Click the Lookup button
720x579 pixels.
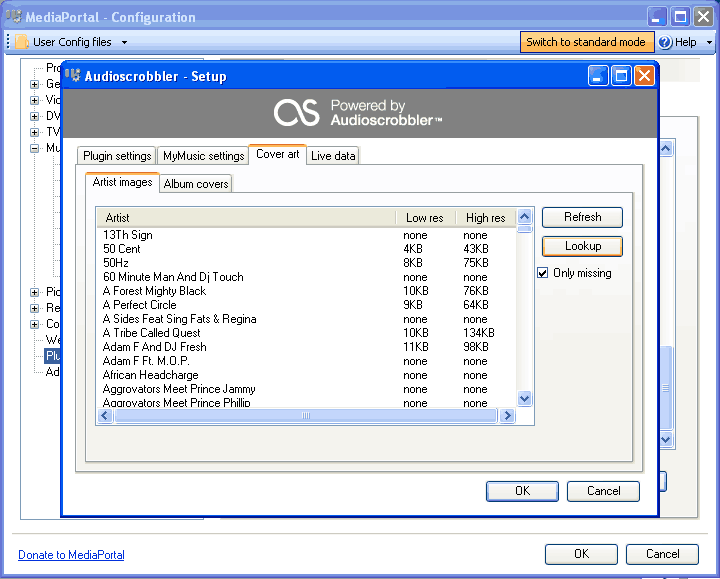point(582,246)
